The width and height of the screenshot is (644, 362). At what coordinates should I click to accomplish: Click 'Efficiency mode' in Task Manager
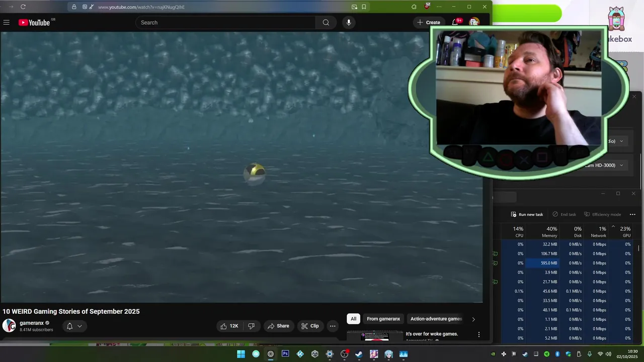[x=603, y=214]
